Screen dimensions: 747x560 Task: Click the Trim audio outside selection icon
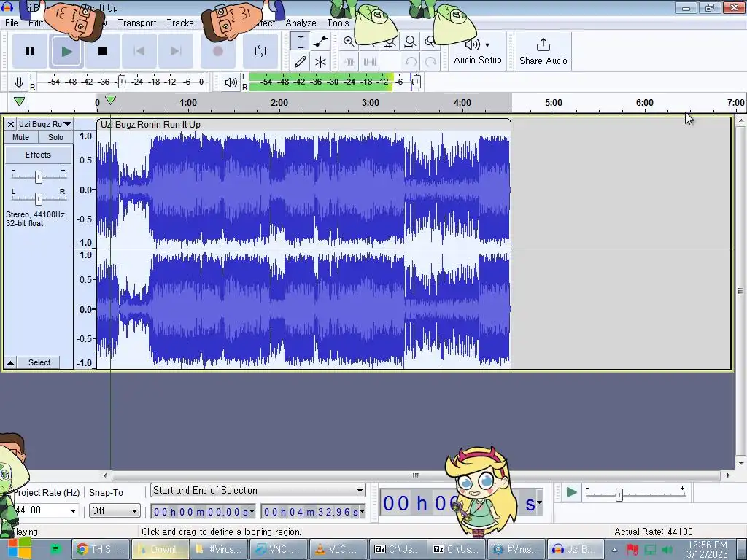tap(349, 62)
